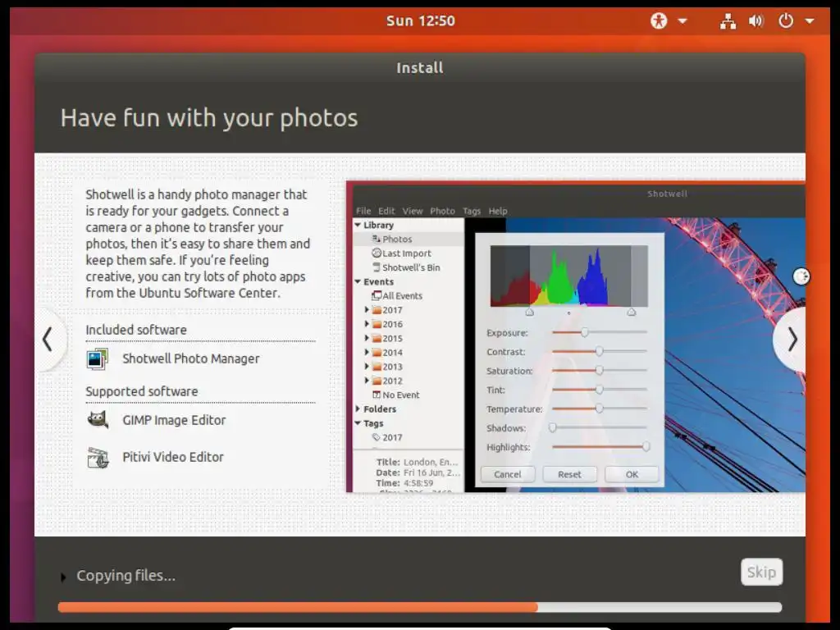
Task: Click the 2017 tag icon
Action: click(x=376, y=437)
